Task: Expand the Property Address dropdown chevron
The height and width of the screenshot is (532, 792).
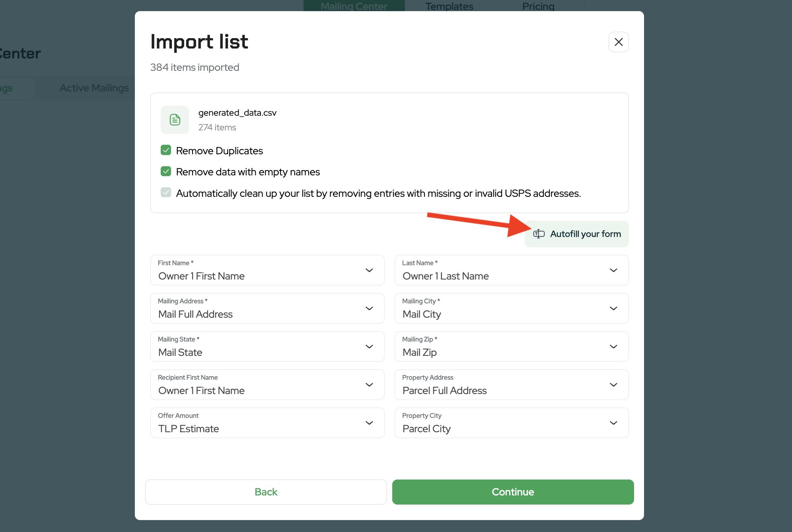Action: [x=613, y=385]
